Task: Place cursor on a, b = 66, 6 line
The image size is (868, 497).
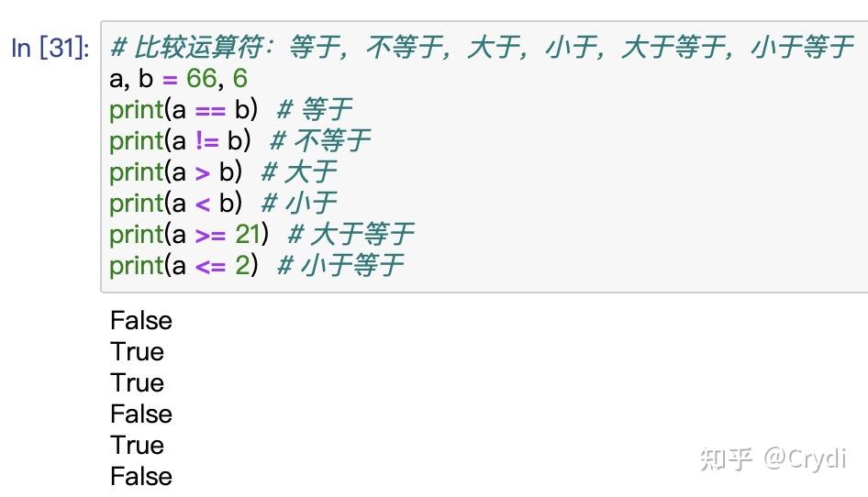Action: (178, 79)
